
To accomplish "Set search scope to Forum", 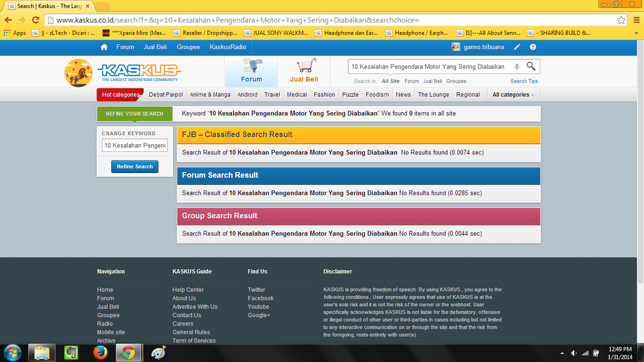I will (412, 81).
